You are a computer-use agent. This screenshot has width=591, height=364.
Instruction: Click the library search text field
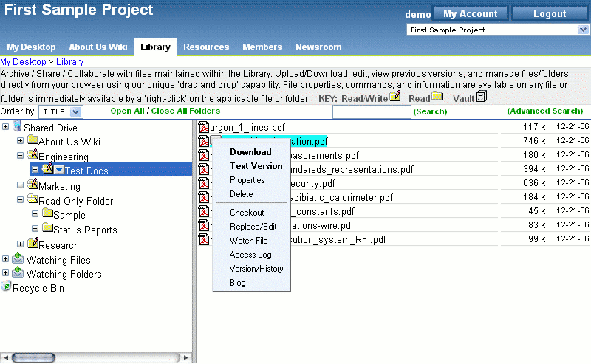[x=372, y=112]
